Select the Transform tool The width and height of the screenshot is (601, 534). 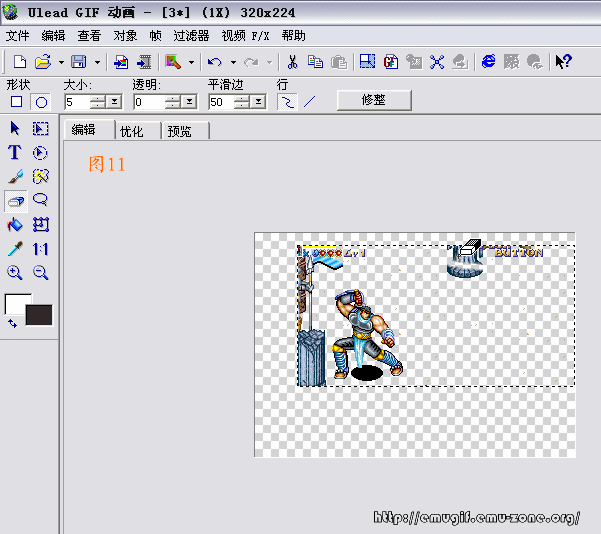(41, 225)
